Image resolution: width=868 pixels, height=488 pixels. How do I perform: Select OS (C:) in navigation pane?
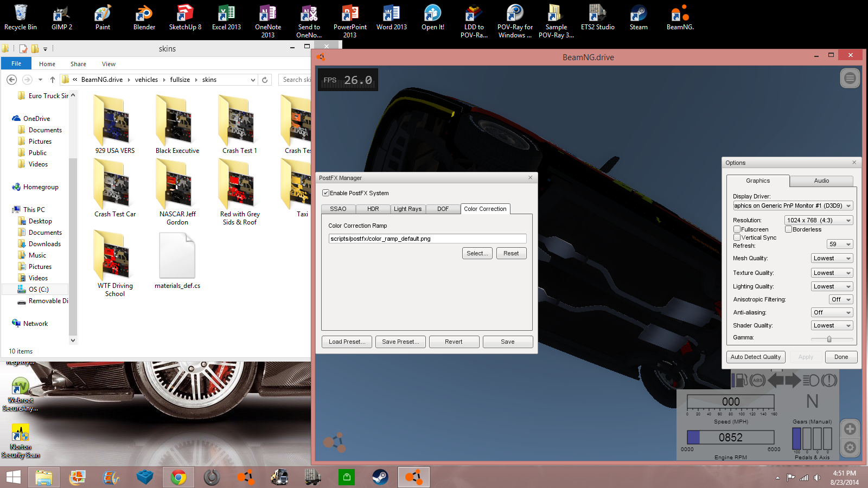click(39, 290)
